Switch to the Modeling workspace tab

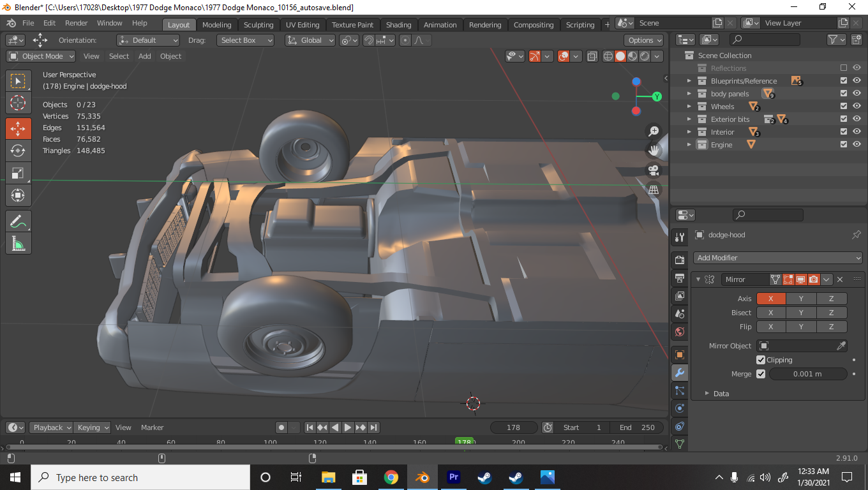pyautogui.click(x=216, y=25)
